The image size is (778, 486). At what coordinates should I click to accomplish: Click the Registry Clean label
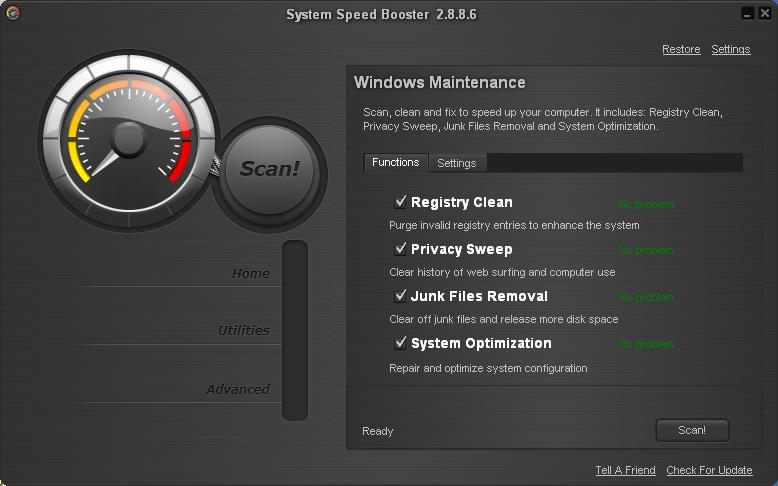pos(461,202)
